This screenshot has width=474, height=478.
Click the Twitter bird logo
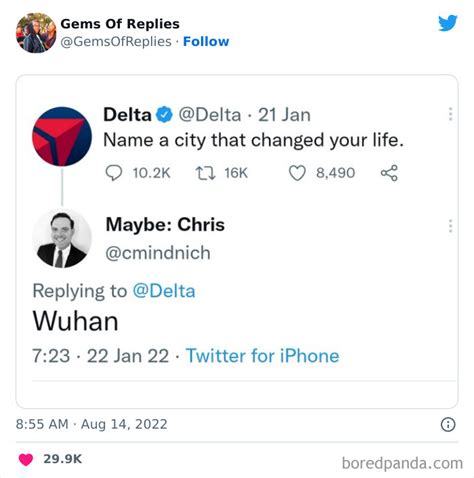448,23
